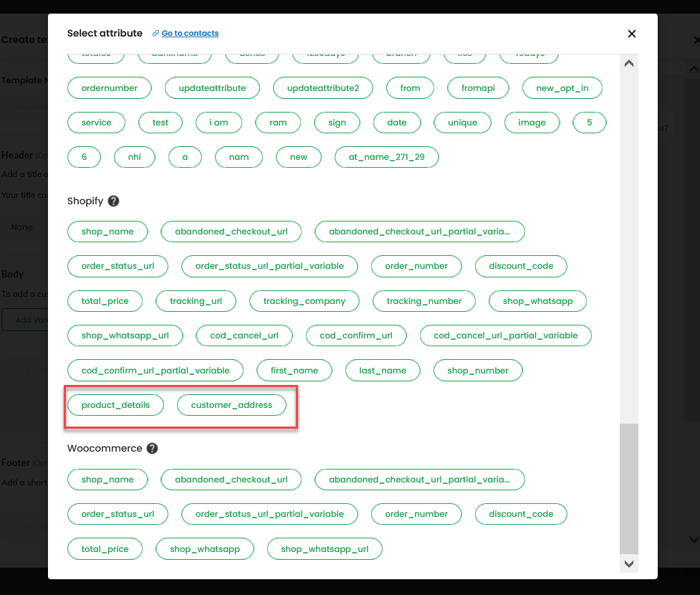Pick Woocommerce total_price attribute
The width and height of the screenshot is (700, 595).
pos(105,549)
